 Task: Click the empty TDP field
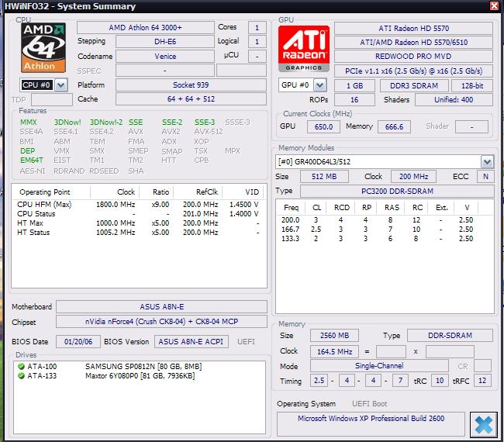(x=52, y=100)
